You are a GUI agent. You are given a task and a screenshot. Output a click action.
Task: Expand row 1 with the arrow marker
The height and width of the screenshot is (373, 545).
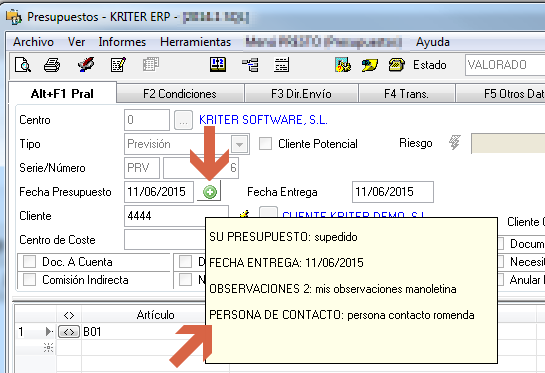(49, 332)
